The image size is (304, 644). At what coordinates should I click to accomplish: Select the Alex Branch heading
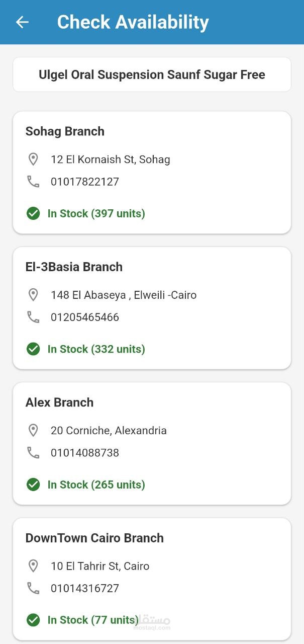pos(59,403)
